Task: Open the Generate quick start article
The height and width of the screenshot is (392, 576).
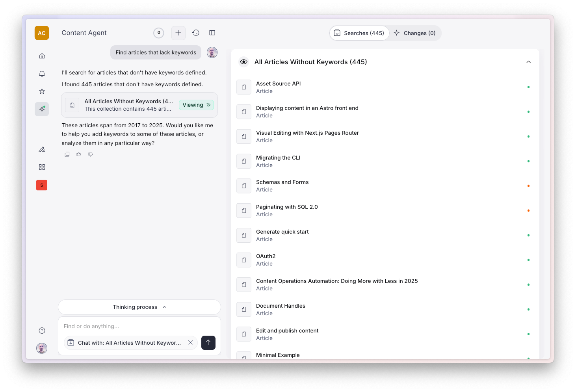Action: [x=385, y=235]
